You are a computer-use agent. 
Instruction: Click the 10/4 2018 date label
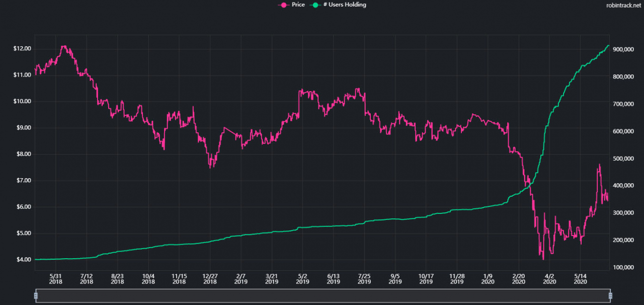148,279
